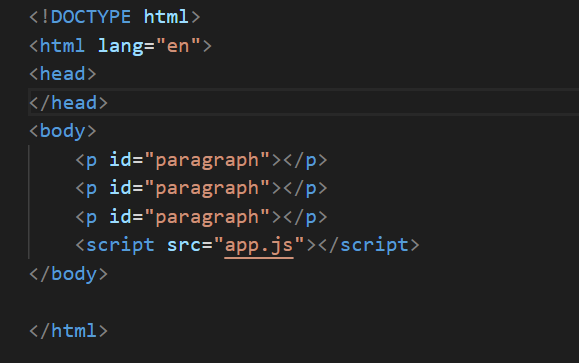
Task: Click the opening body tag
Action: click(62, 131)
